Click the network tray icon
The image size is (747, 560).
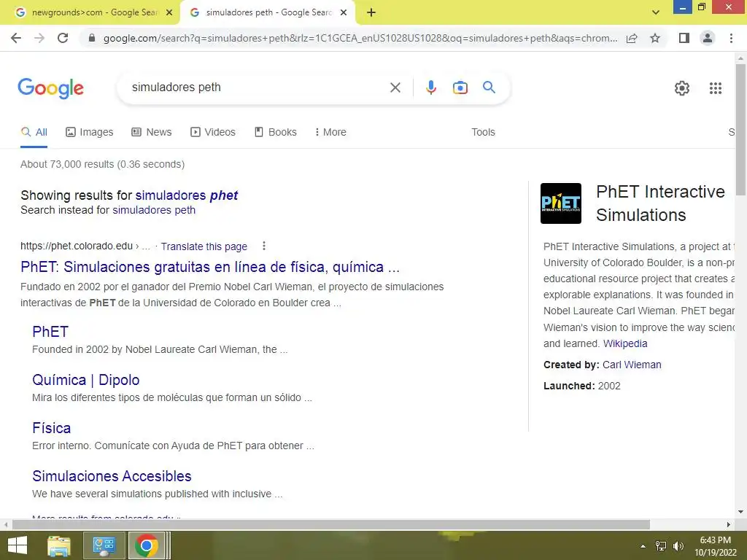tap(661, 546)
